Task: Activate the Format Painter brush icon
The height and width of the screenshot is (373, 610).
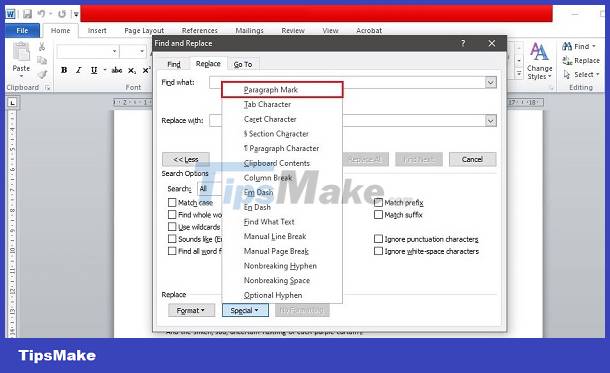Action: tap(42, 74)
